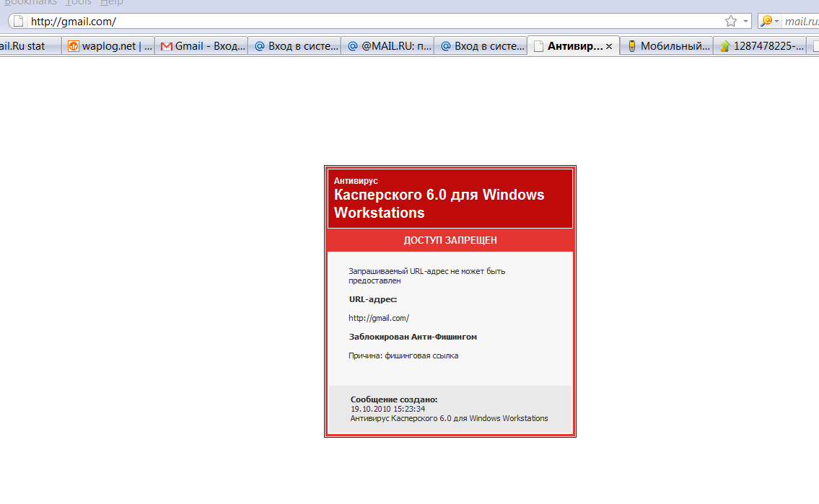Click the waplog.net tab favicon
Image resolution: width=819 pixels, height=504 pixels.
tap(74, 46)
